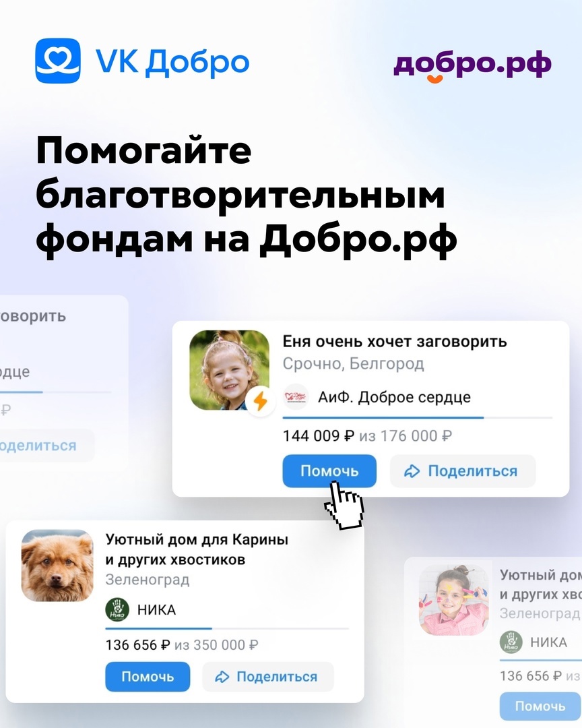Share the Еня очень хочет заговорить campaign
The image size is (582, 728).
click(x=463, y=471)
